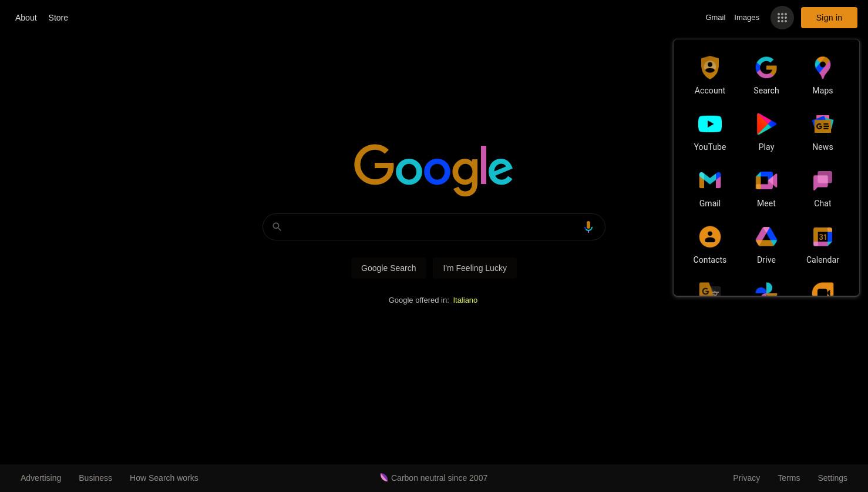Start voice search with the microphone
Viewport: 868px width, 492px height.
[588, 227]
